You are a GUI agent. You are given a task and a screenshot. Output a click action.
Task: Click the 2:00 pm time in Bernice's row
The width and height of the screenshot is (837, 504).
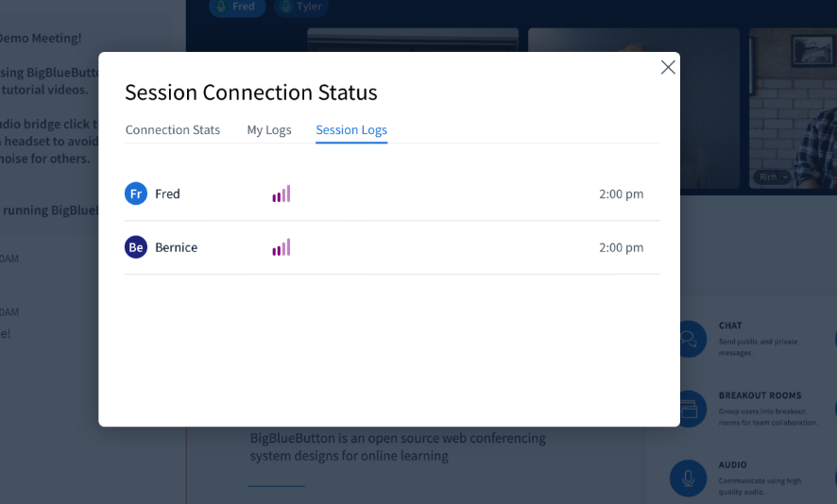pyautogui.click(x=622, y=247)
